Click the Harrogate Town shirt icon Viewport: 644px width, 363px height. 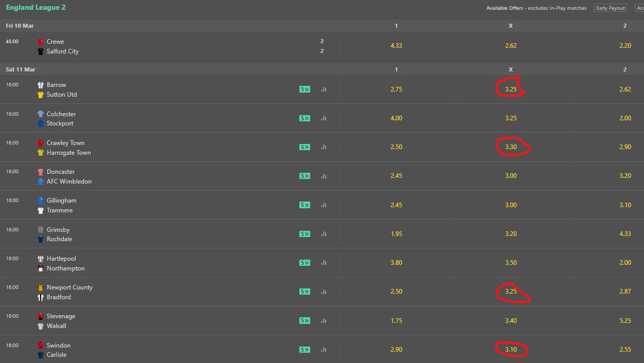41,153
